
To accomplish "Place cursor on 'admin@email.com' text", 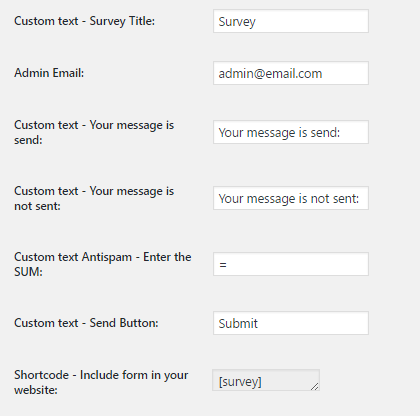I will [270, 74].
